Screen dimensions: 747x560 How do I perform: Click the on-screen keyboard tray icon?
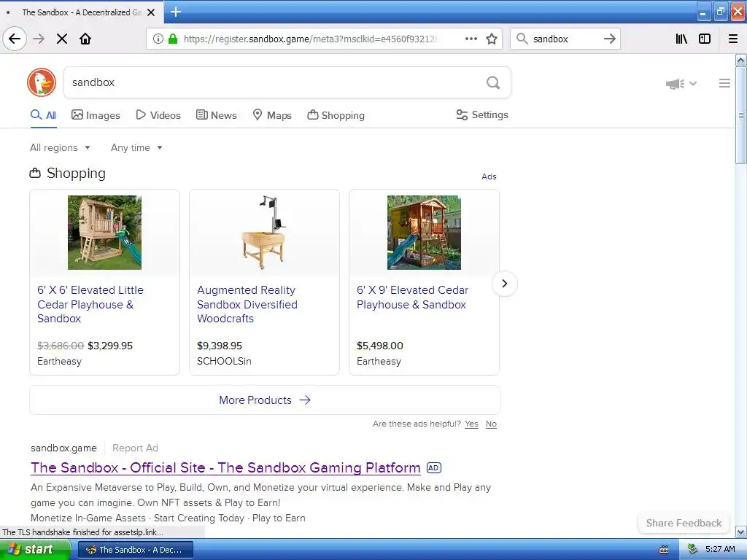(664, 550)
